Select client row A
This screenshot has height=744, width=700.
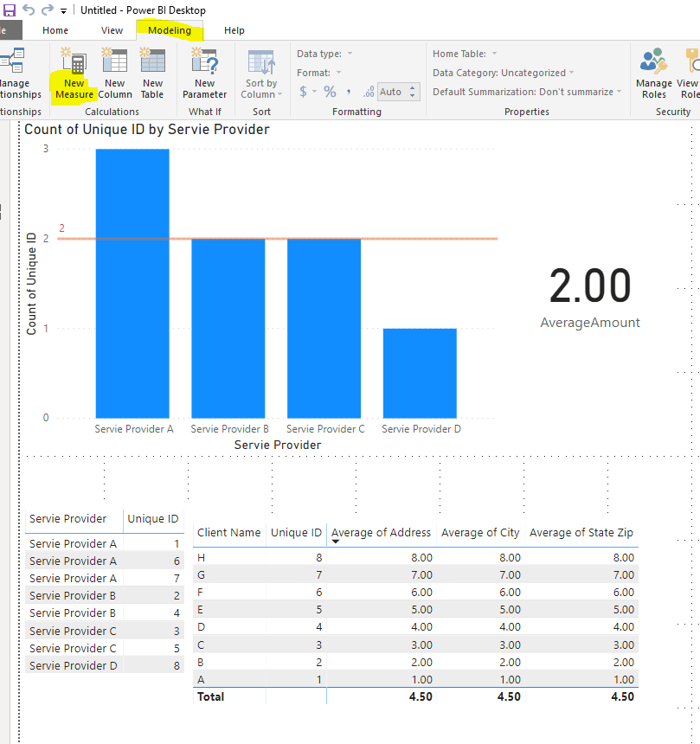pyautogui.click(x=415, y=679)
